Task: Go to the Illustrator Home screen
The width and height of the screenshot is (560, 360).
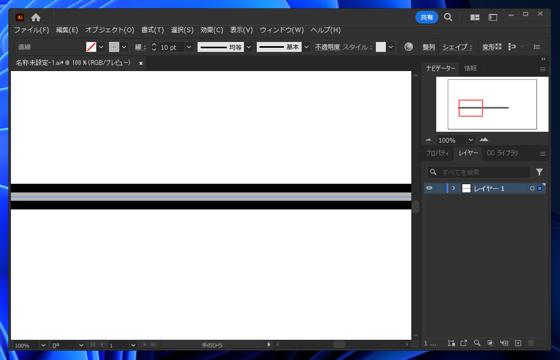Action: pos(36,17)
